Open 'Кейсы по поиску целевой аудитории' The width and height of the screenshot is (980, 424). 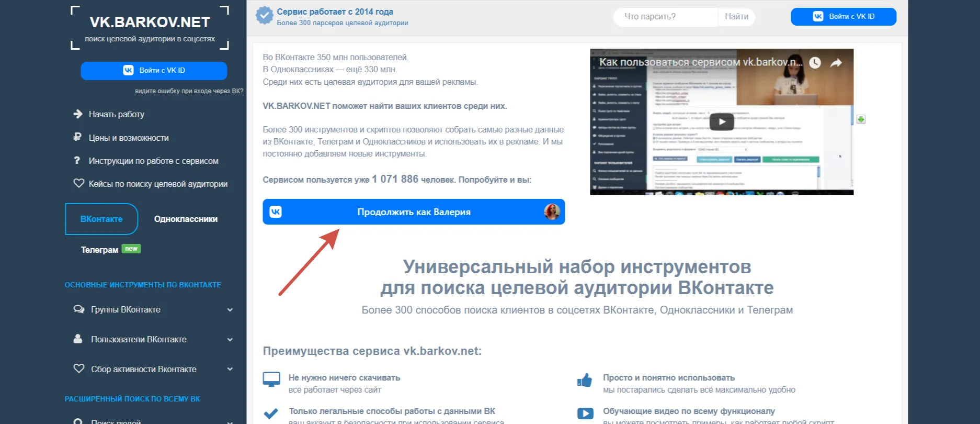click(x=158, y=184)
